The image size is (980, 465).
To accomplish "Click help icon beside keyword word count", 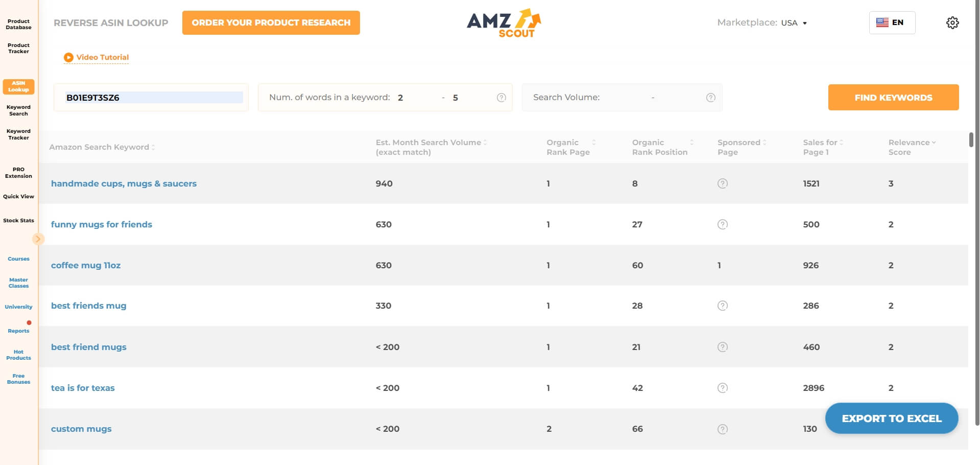I will (x=501, y=98).
